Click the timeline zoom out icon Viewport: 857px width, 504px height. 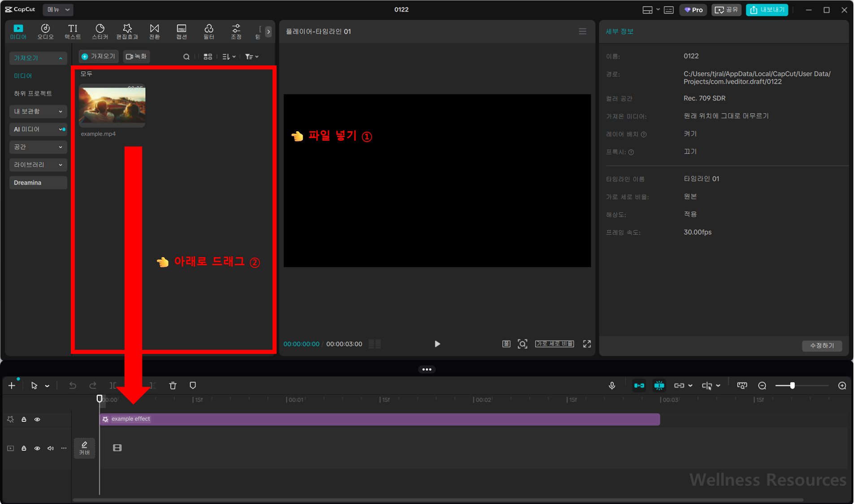pos(762,385)
